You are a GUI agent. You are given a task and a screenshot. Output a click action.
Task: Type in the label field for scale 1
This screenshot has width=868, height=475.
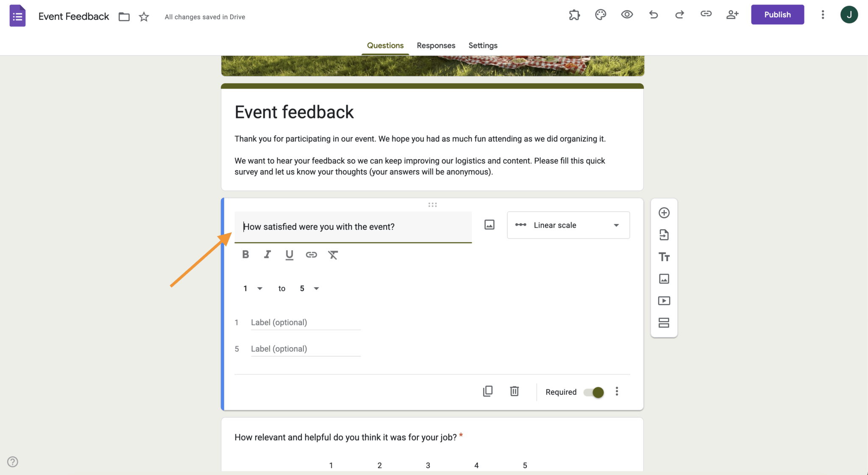tap(305, 322)
